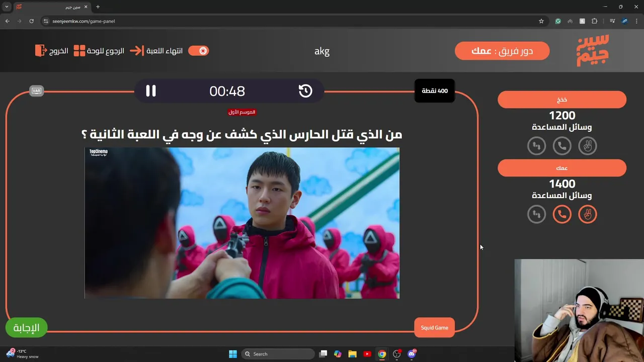Use the phone call lifeline for team عمك
This screenshot has height=362, width=644.
562,214
